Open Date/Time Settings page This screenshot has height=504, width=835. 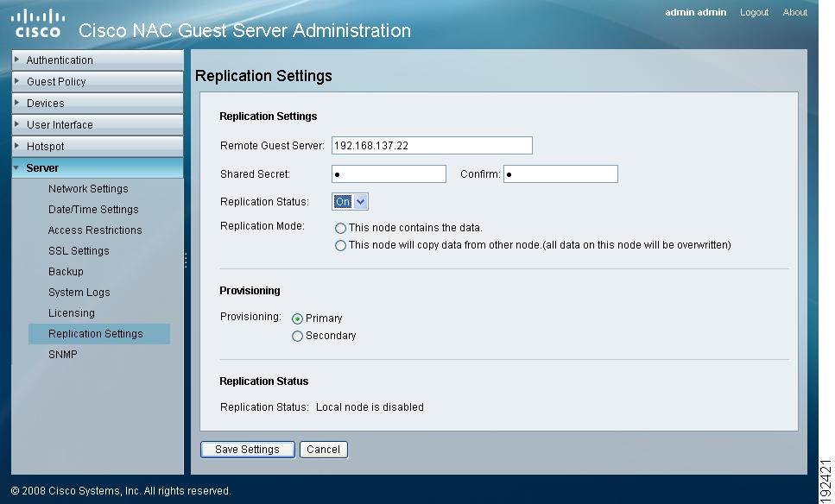tap(93, 210)
